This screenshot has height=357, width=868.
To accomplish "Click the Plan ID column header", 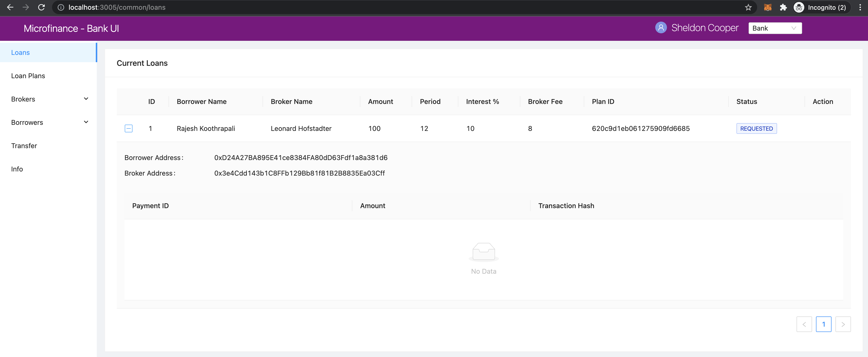I will pyautogui.click(x=603, y=102).
